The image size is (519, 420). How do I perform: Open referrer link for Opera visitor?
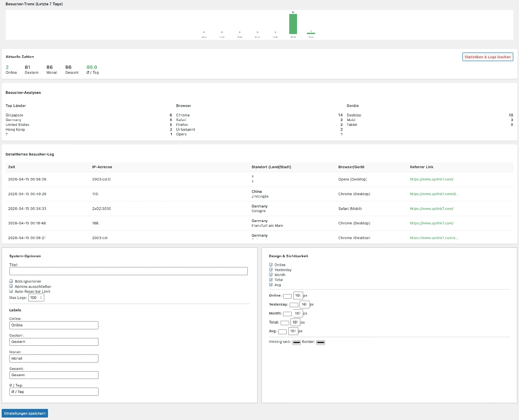click(x=432, y=179)
